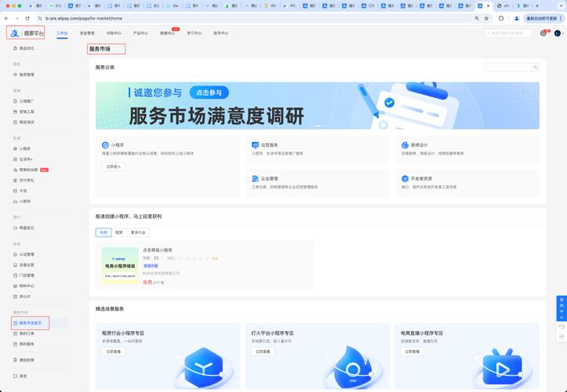Image resolution: width=567 pixels, height=392 pixels.
Task: Click 立即进入 under 小程序 card
Action: [113, 166]
